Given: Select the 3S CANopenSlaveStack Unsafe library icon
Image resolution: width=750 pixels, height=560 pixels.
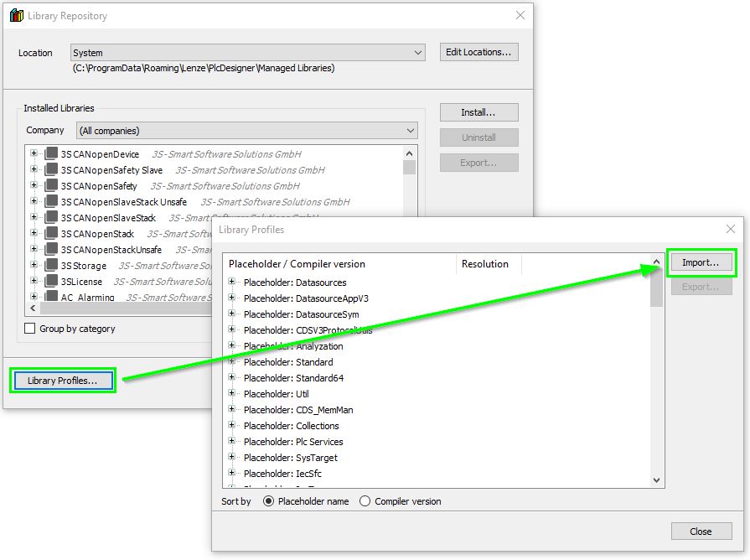Looking at the screenshot, I should (x=51, y=202).
